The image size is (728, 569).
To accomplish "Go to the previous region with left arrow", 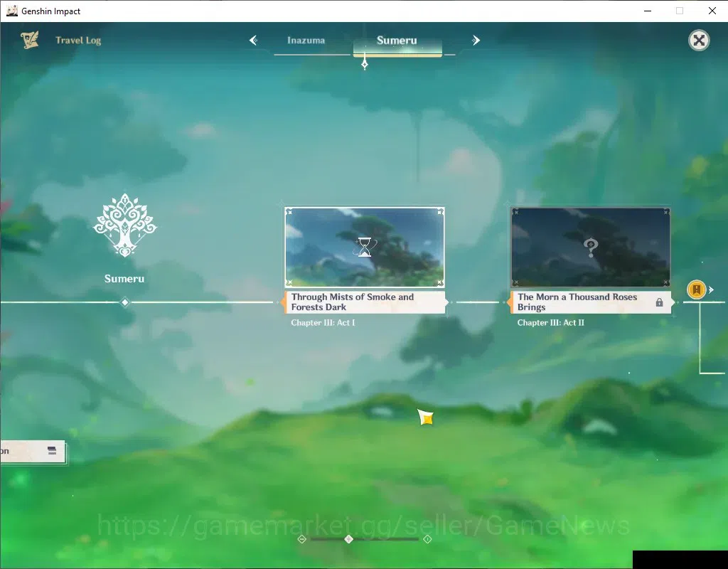I will tap(254, 41).
